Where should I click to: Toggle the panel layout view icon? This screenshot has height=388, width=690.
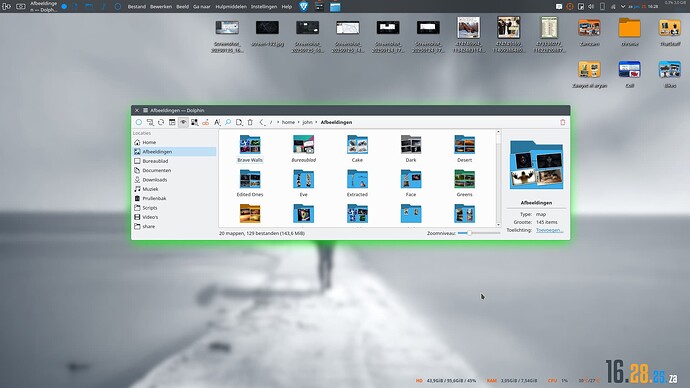(172, 122)
